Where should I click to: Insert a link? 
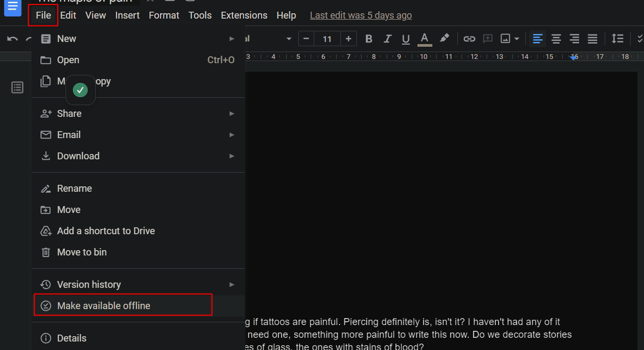coord(469,39)
